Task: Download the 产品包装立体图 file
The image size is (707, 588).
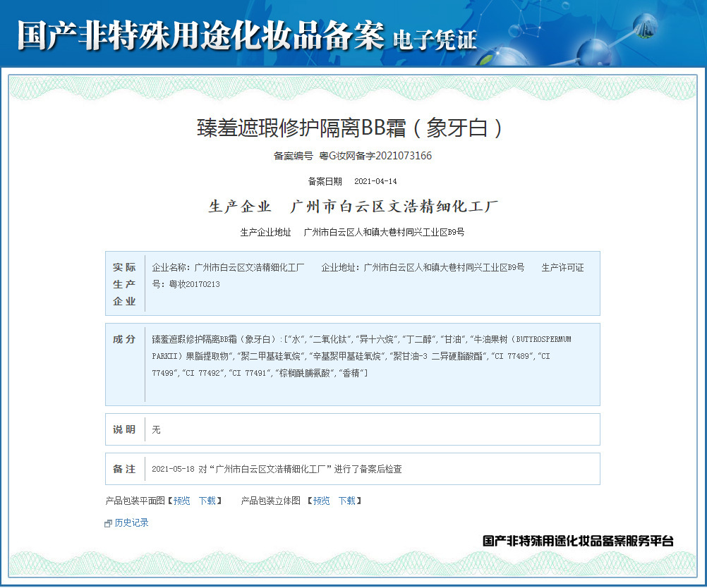Action: coord(347,501)
